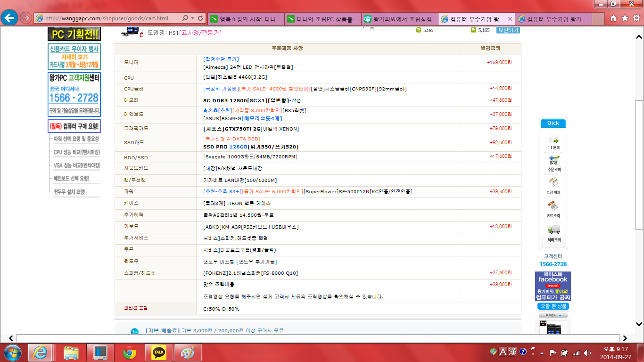Switch to the 다나와 조립PC 상품블 tab

(323, 19)
